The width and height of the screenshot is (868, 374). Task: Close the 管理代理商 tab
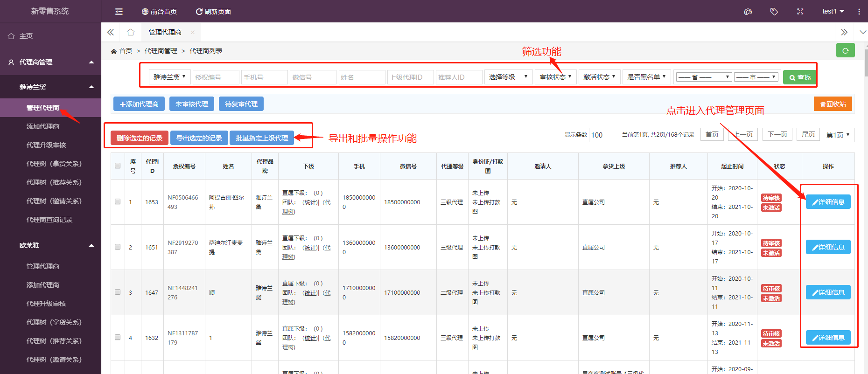point(193,32)
